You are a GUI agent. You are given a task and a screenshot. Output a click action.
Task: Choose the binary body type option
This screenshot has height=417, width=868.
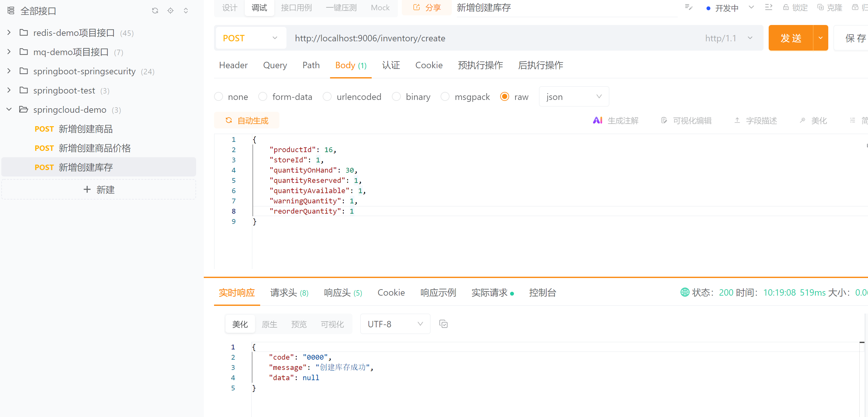point(397,97)
